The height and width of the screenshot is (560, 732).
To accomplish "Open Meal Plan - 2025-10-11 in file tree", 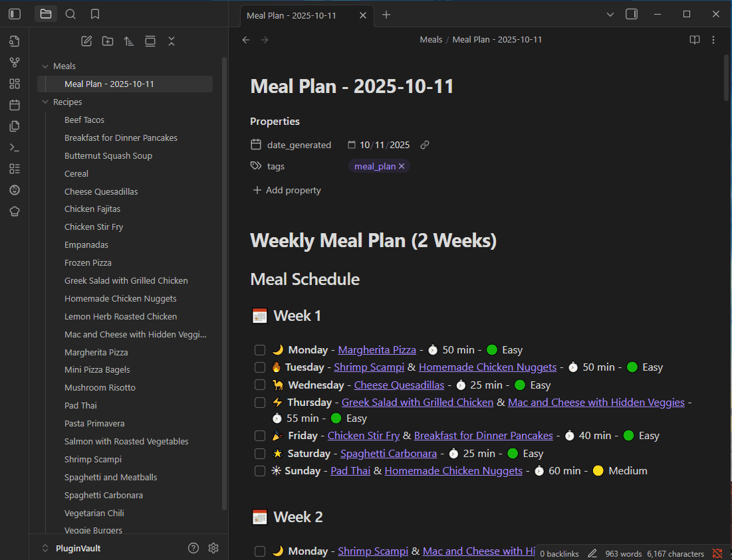I will coord(125,84).
